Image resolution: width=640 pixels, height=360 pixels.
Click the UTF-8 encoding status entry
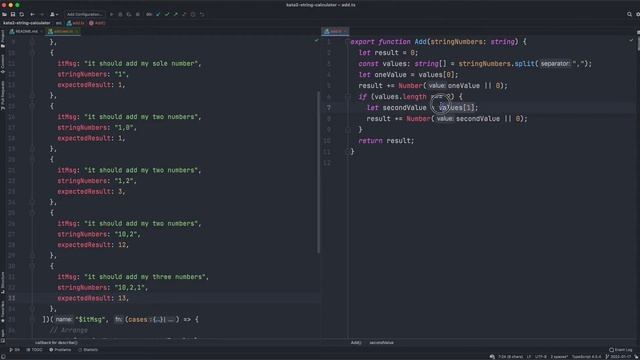pos(540,357)
